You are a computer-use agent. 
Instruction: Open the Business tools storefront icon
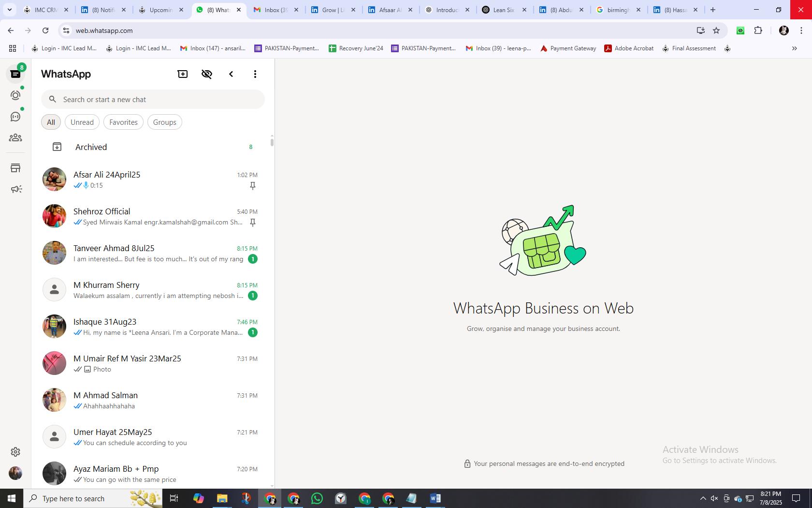tap(15, 168)
